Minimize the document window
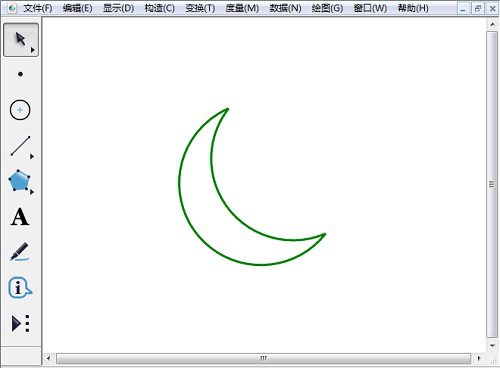Viewport: 500px width, 368px height. click(463, 9)
